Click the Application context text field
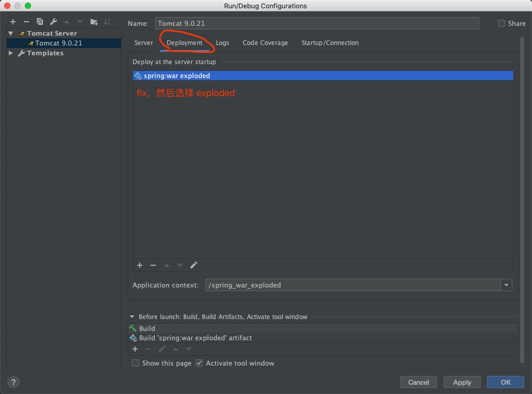The width and height of the screenshot is (532, 394). click(x=353, y=285)
